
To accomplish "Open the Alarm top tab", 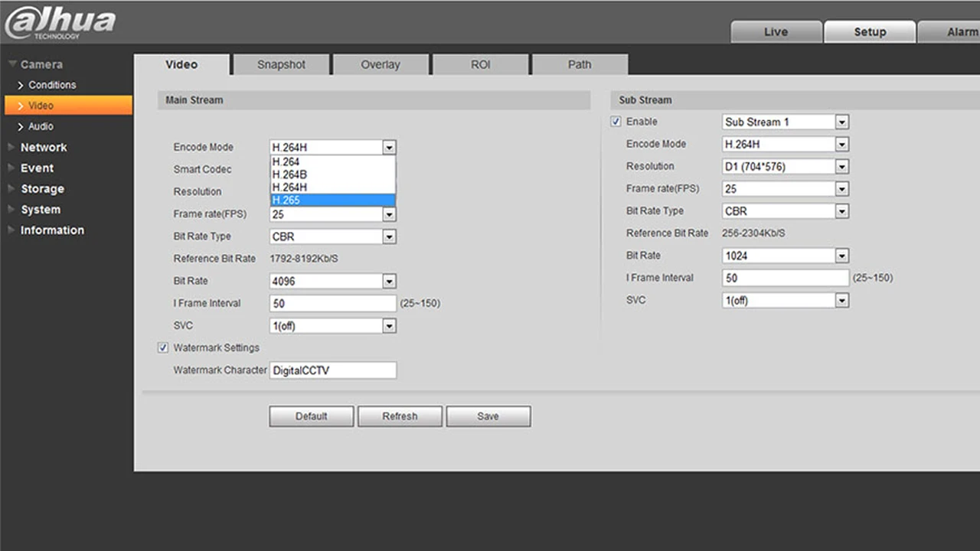I will [x=949, y=32].
